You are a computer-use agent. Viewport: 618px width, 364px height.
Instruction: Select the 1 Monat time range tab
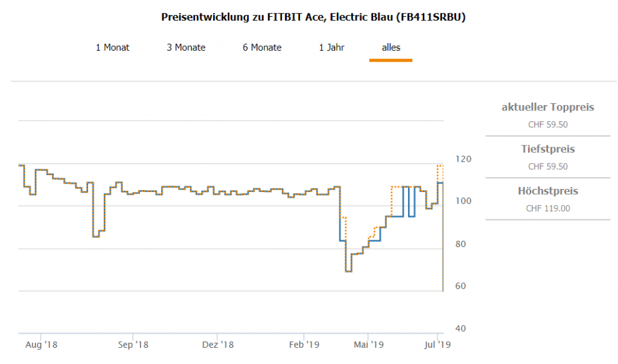(112, 48)
